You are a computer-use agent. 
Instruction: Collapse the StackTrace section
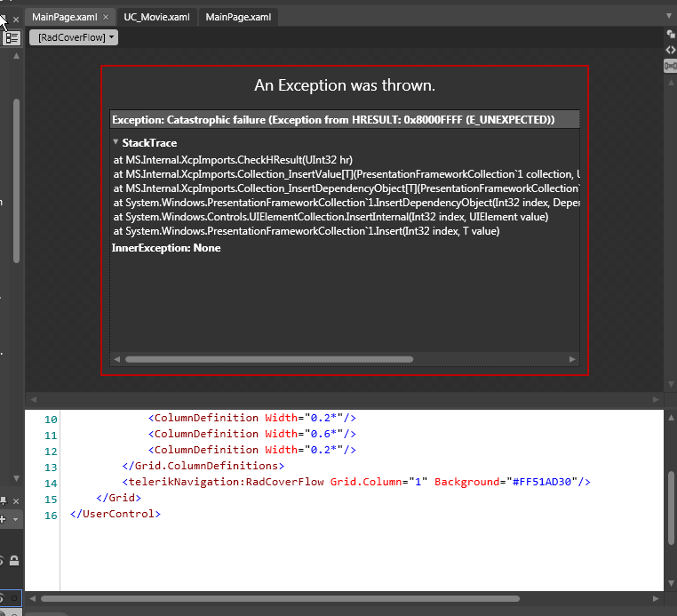pos(115,142)
